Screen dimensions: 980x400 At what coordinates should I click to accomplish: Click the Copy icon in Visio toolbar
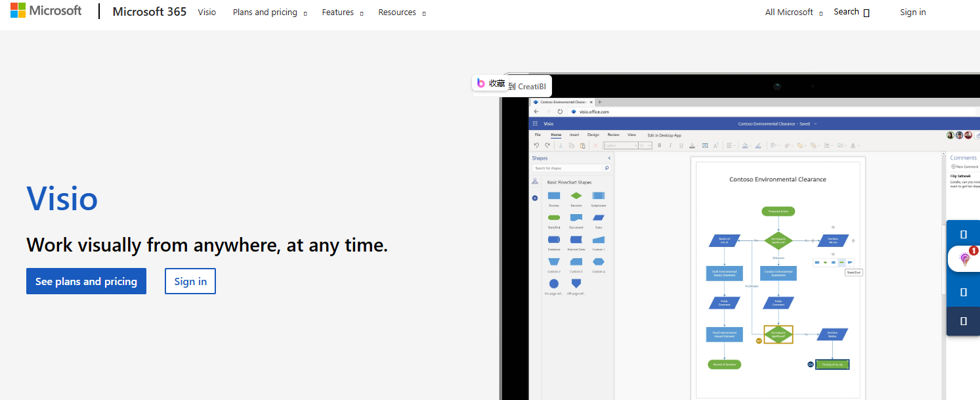(572, 146)
